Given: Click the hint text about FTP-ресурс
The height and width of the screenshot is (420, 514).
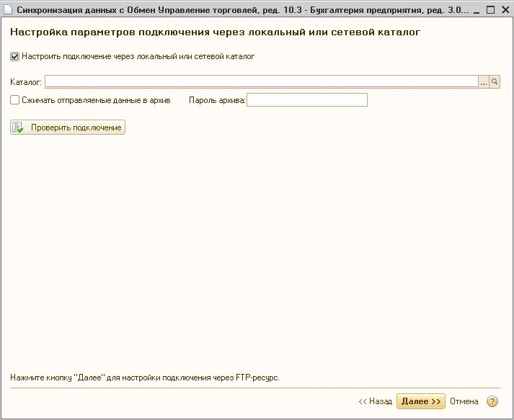Looking at the screenshot, I should point(144,377).
